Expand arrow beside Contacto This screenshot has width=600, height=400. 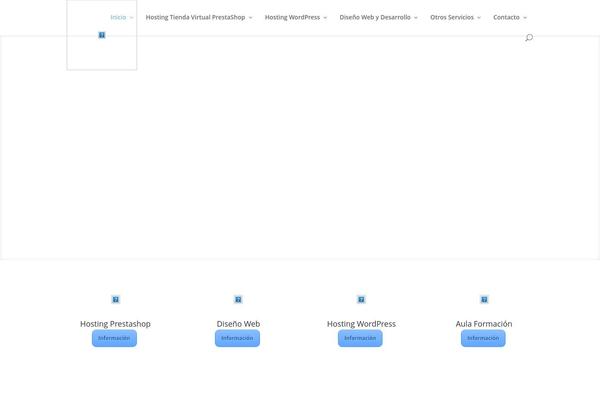pyautogui.click(x=525, y=18)
